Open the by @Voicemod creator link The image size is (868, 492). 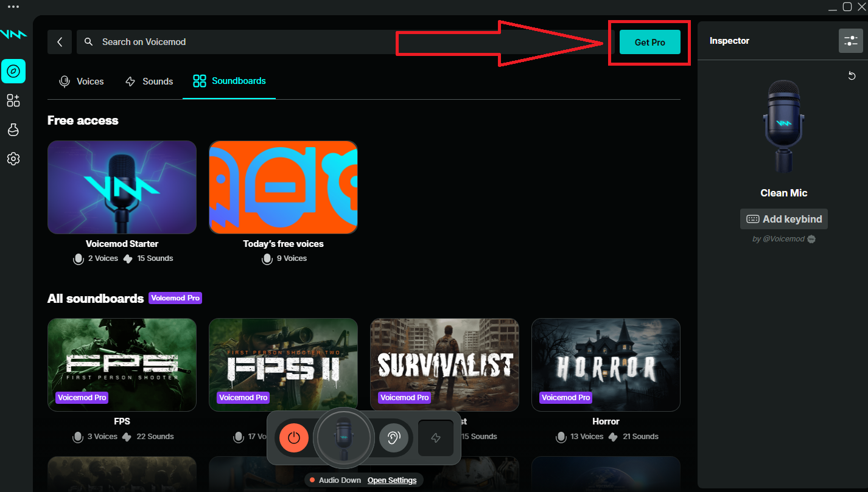point(784,239)
